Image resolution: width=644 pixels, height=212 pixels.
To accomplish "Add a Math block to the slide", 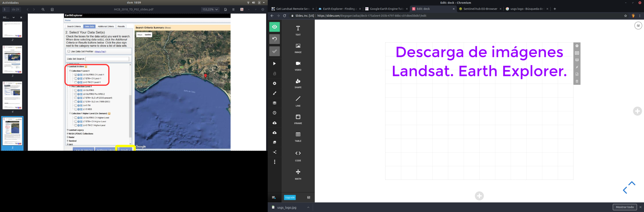I will tap(298, 174).
